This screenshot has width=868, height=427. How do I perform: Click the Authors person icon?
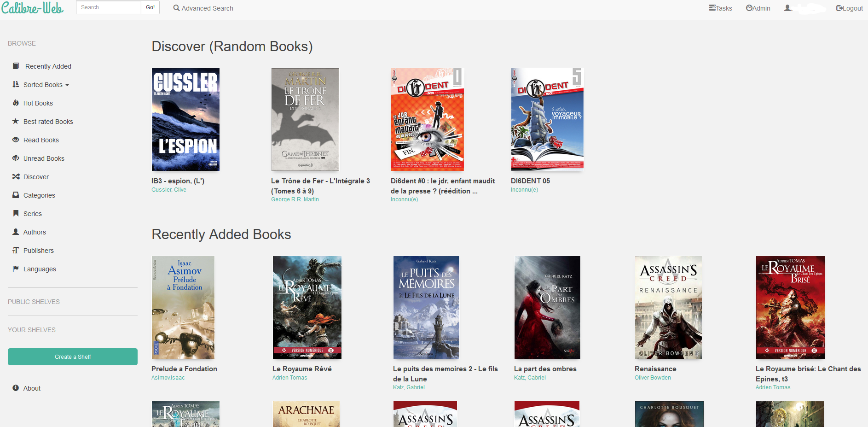point(16,232)
